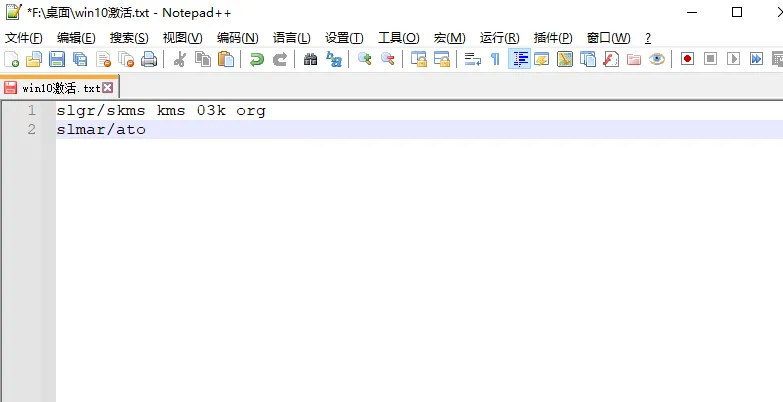Open the 编码(N) menu
This screenshot has height=402, width=783.
[238, 38]
